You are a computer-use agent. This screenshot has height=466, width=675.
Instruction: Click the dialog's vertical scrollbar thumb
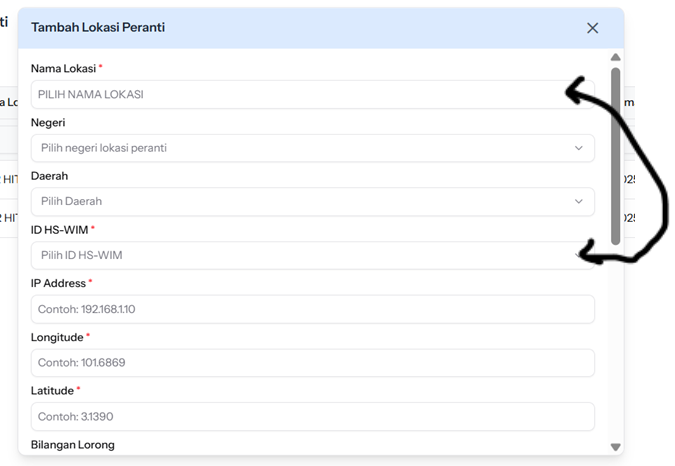(616, 150)
